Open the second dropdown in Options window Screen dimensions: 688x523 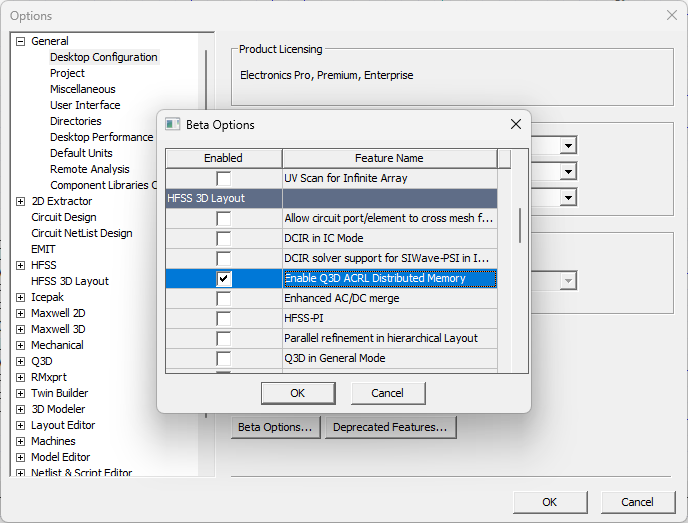point(568,171)
